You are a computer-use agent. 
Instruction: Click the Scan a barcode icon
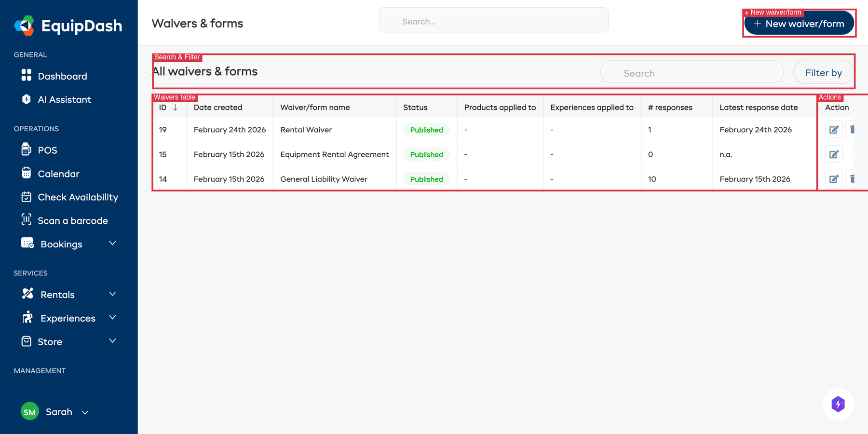click(27, 220)
